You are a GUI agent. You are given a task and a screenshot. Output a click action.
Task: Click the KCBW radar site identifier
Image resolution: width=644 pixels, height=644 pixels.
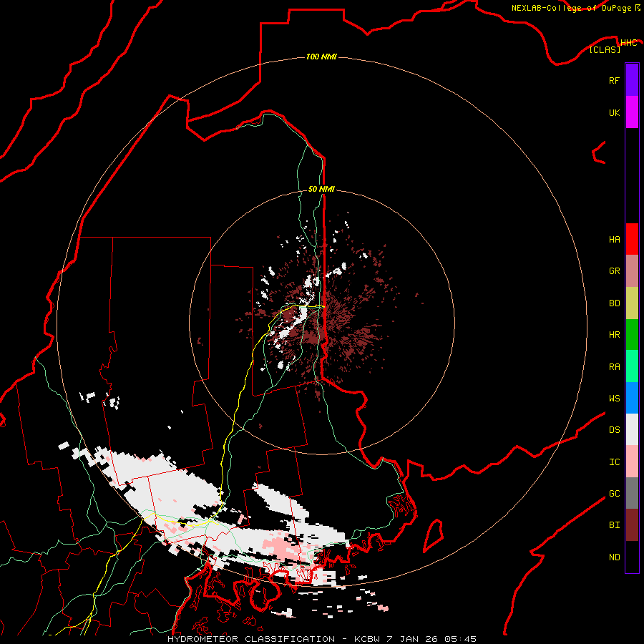click(367, 639)
